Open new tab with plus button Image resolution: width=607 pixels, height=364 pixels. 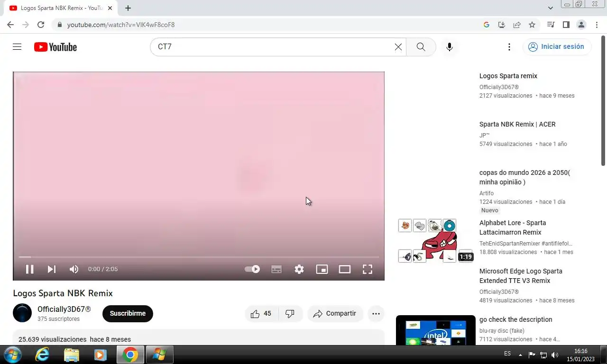click(128, 8)
